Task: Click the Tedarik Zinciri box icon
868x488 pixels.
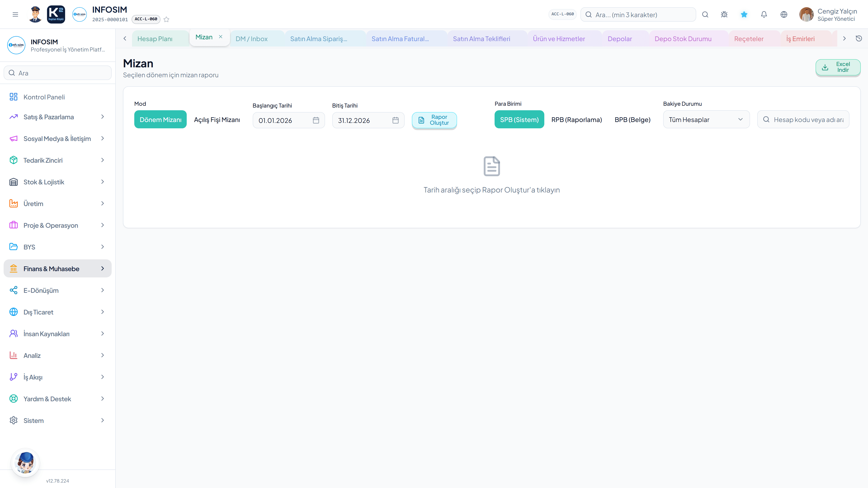Action: tap(14, 160)
